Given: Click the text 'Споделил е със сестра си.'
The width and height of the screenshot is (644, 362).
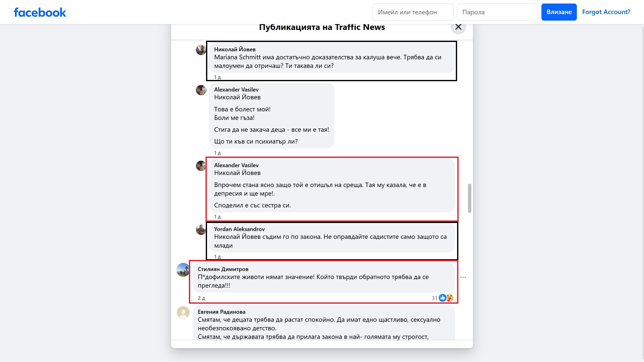Looking at the screenshot, I should (252, 205).
